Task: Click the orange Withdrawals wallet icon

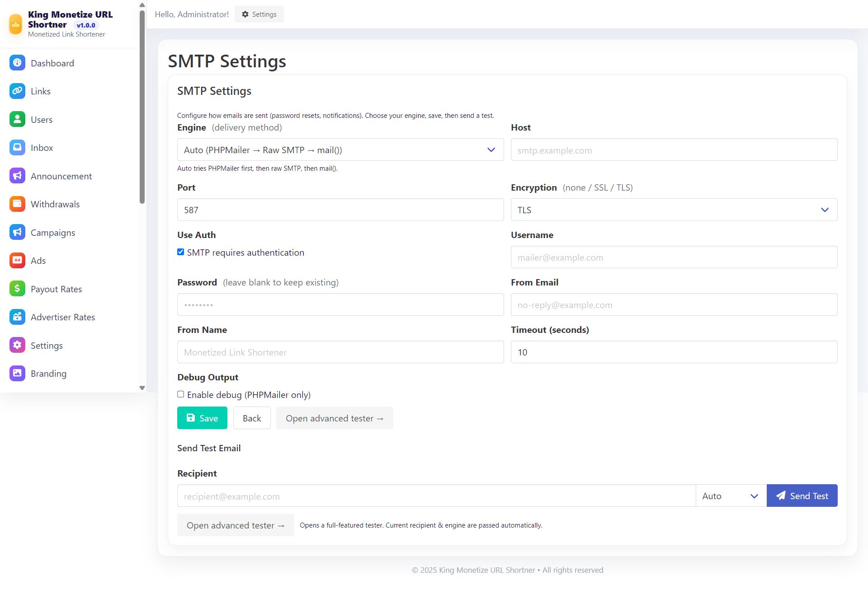Action: coord(17,204)
